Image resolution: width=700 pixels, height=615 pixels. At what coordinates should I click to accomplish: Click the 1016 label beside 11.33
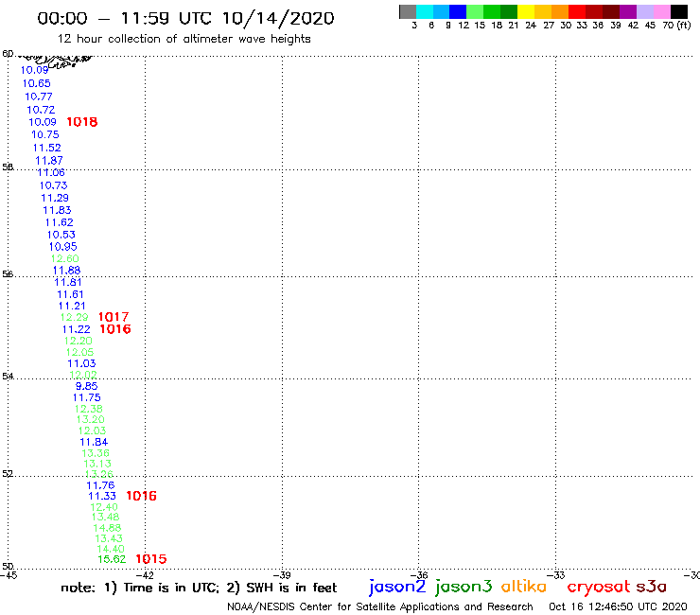tap(141, 496)
